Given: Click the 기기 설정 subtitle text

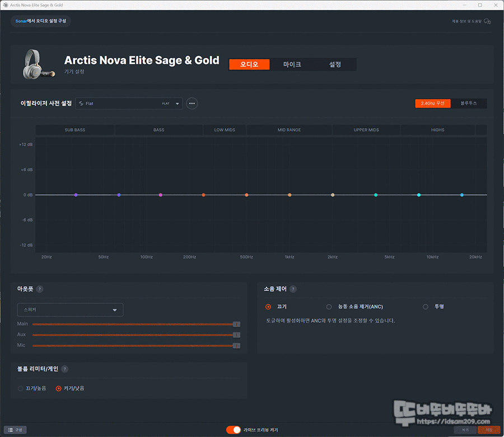Looking at the screenshot, I should [x=74, y=72].
